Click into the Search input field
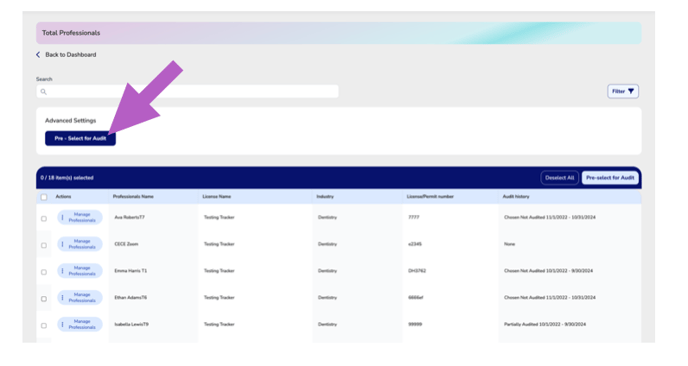 (187, 91)
